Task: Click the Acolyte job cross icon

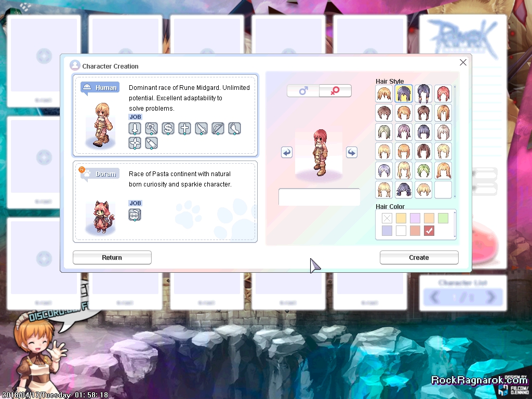Action: [x=184, y=129]
